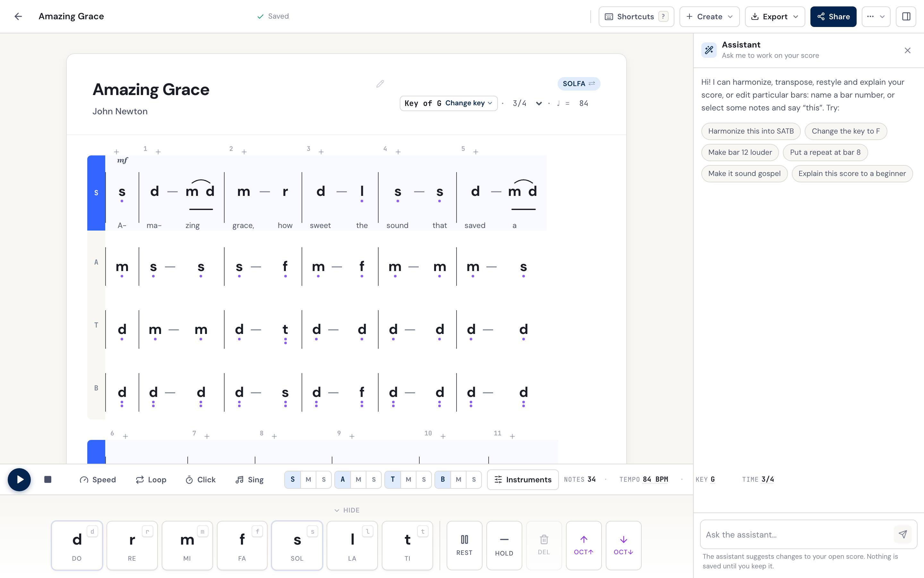This screenshot has width=924, height=578.
Task: Start playback with the play button
Action: (x=19, y=479)
